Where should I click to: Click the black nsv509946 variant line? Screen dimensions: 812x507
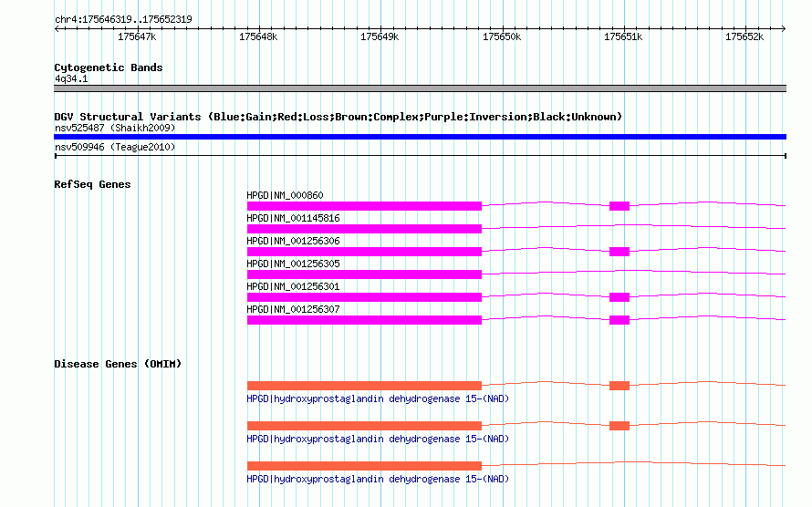(x=420, y=156)
